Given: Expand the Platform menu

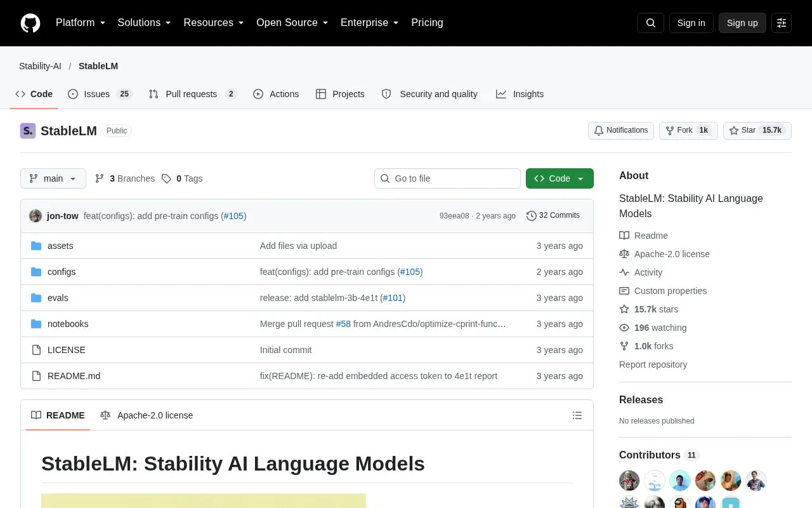Looking at the screenshot, I should 81,23.
